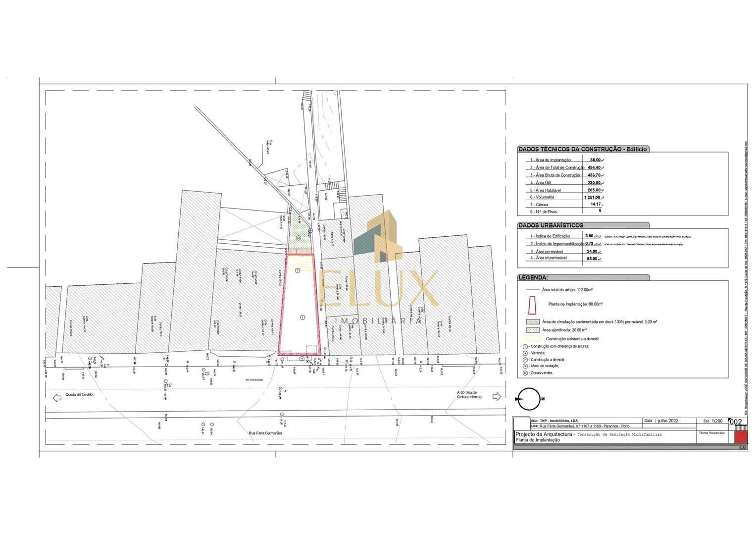Viewport: 756px width, 535px height.
Task: Click the Elux Imobiliária building logo watermark
Action: pyautogui.click(x=384, y=236)
